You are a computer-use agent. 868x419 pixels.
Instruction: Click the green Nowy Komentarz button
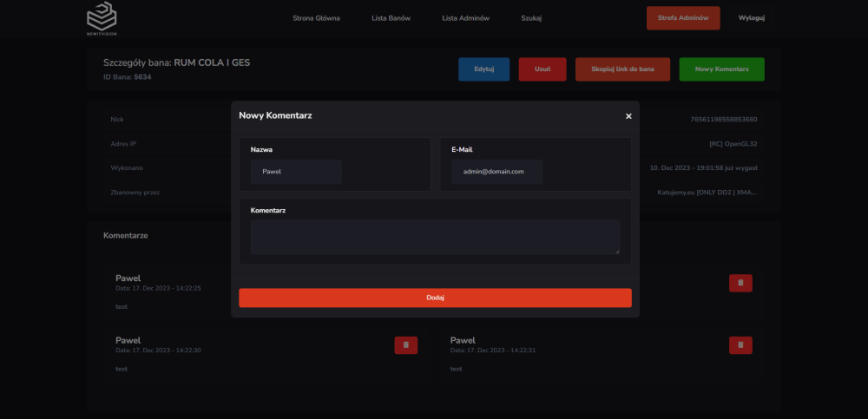722,69
